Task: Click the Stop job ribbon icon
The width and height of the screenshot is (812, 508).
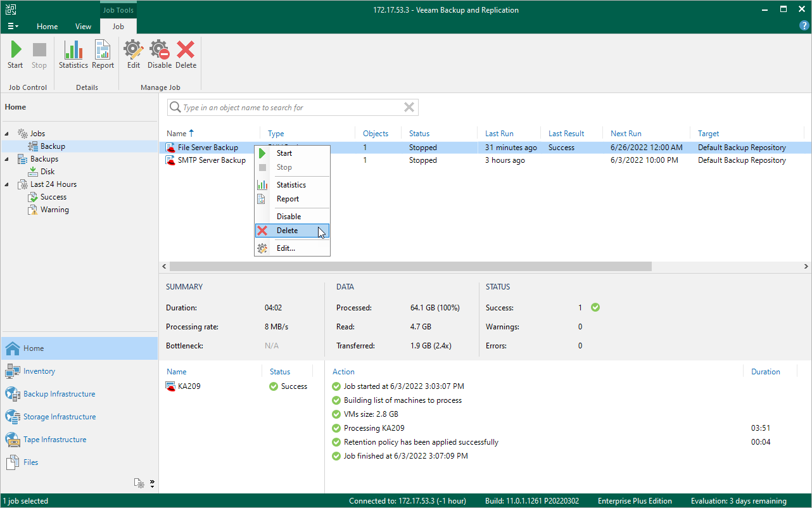Action: [39, 50]
